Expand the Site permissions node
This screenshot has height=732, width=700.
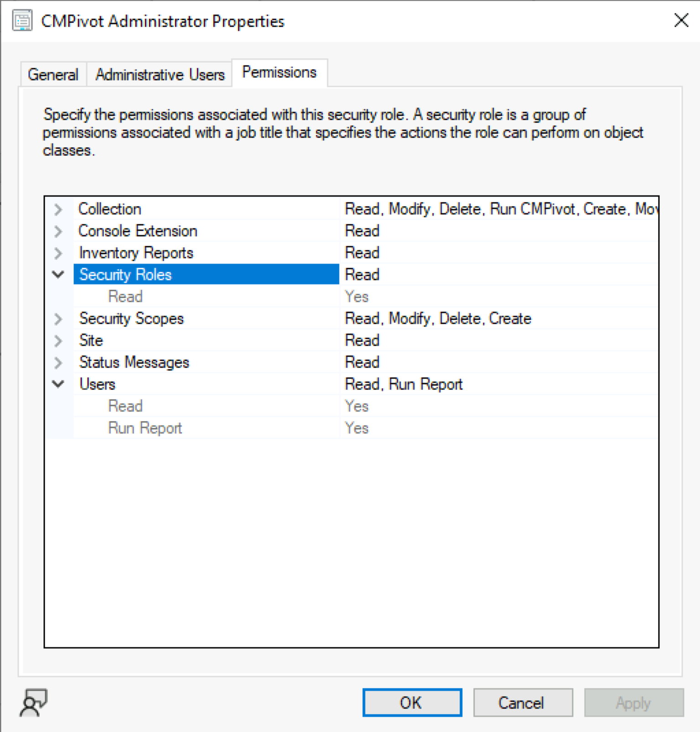pos(58,341)
